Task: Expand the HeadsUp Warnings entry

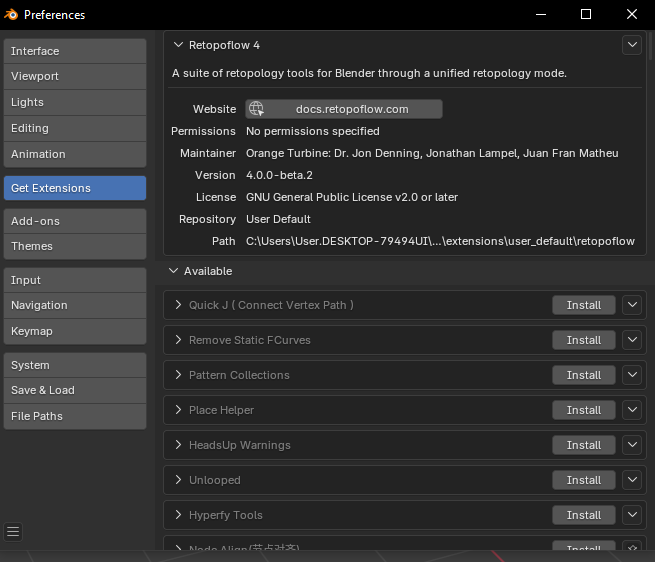Action: pos(179,445)
